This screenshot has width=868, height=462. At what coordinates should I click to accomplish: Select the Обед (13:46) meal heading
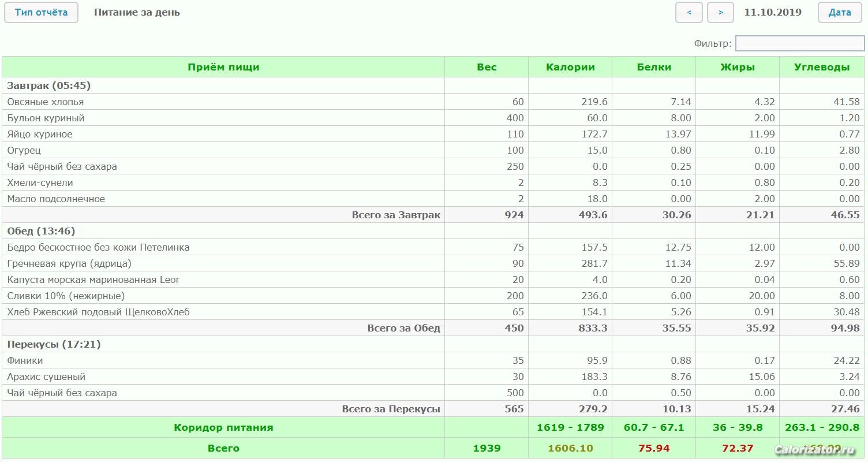[x=41, y=231]
